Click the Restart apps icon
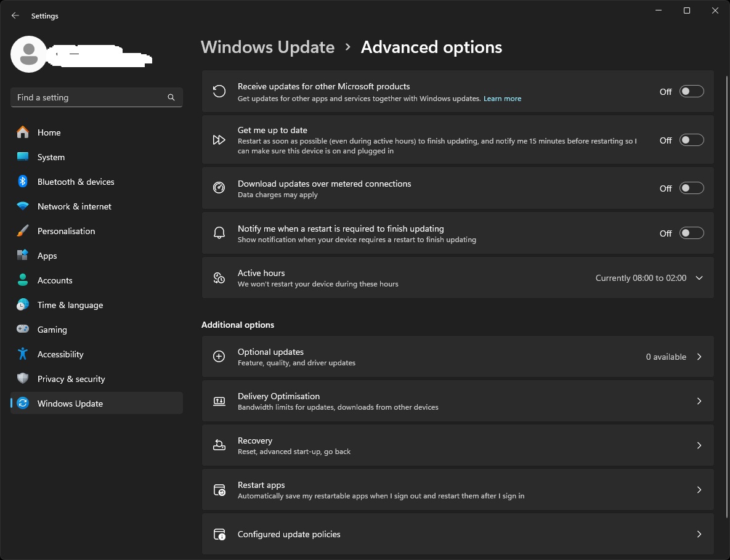The height and width of the screenshot is (560, 730). coord(219,490)
